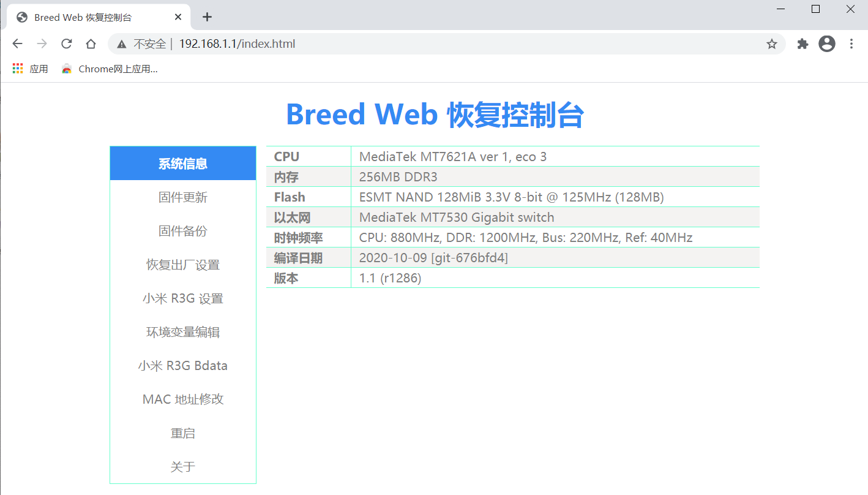Open 小米 R3G Bdata menu item
This screenshot has height=495, width=868.
pyautogui.click(x=183, y=366)
